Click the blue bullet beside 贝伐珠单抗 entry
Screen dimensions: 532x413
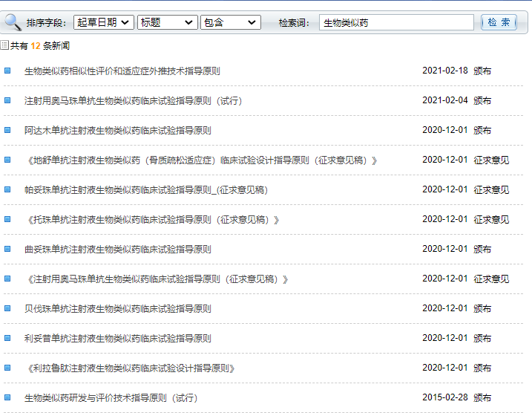pyautogui.click(x=7, y=308)
